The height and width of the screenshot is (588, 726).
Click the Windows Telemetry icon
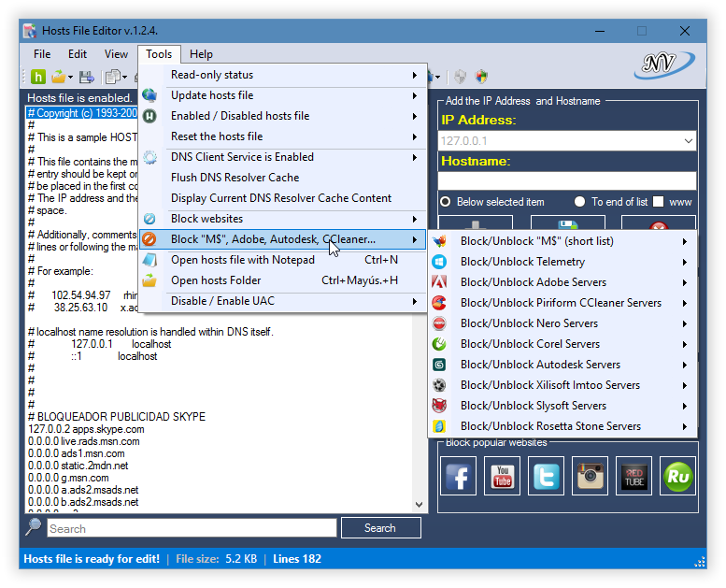(439, 262)
